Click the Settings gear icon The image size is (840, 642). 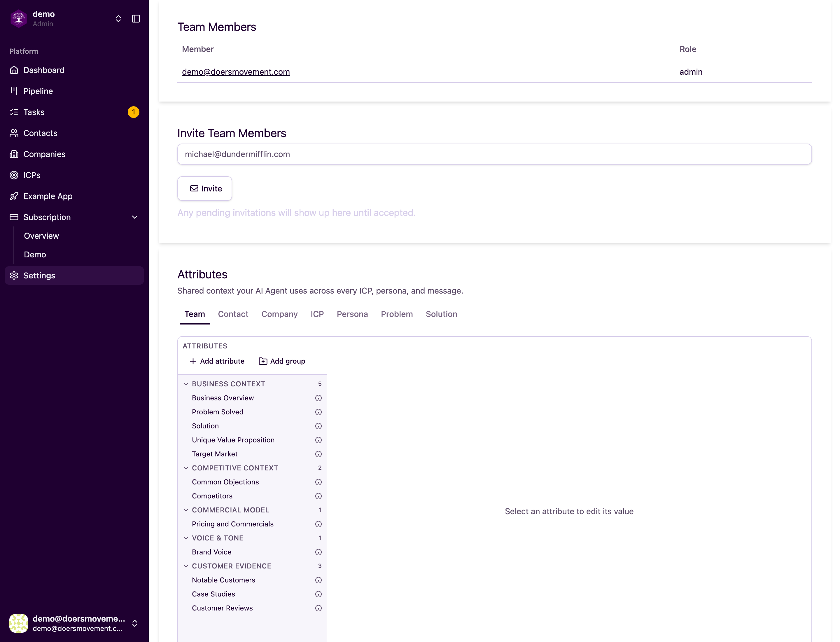coord(14,275)
